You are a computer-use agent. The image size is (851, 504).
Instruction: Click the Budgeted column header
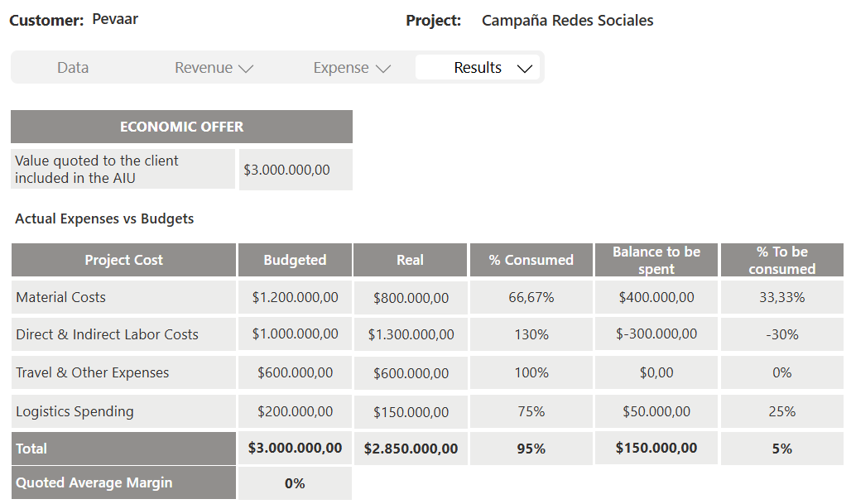click(x=295, y=260)
